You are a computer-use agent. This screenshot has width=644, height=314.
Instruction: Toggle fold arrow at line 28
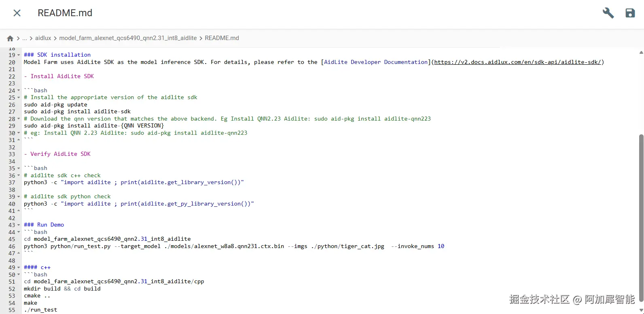pos(19,119)
